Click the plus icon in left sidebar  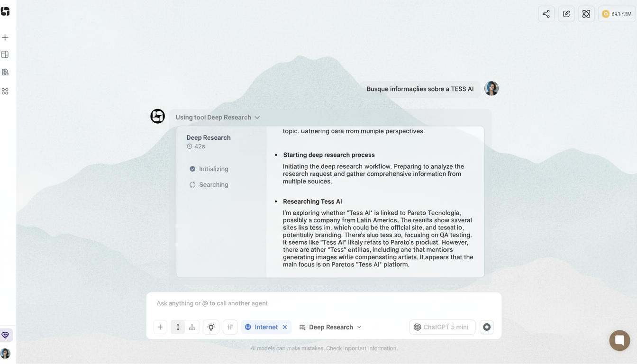pyautogui.click(x=5, y=37)
